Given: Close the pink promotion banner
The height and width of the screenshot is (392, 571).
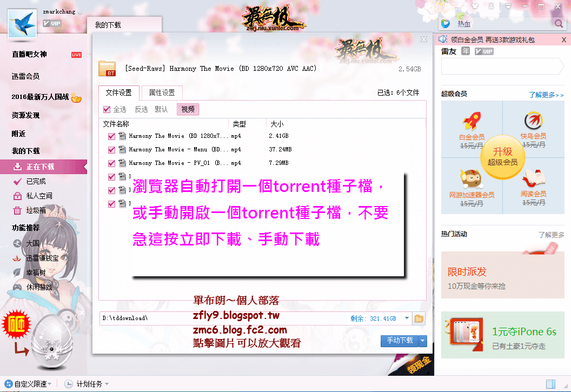Looking at the screenshot, I should click(x=564, y=39).
